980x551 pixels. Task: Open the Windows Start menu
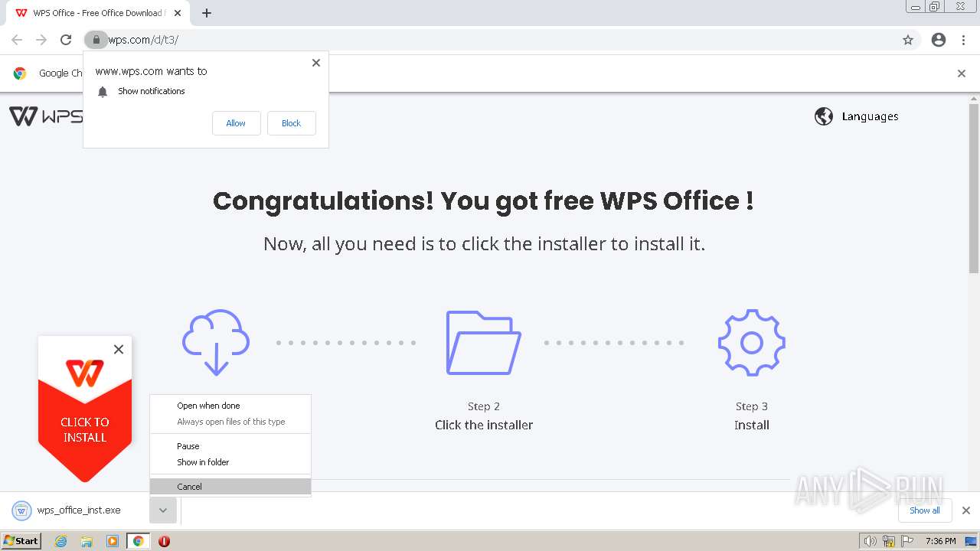click(x=21, y=541)
